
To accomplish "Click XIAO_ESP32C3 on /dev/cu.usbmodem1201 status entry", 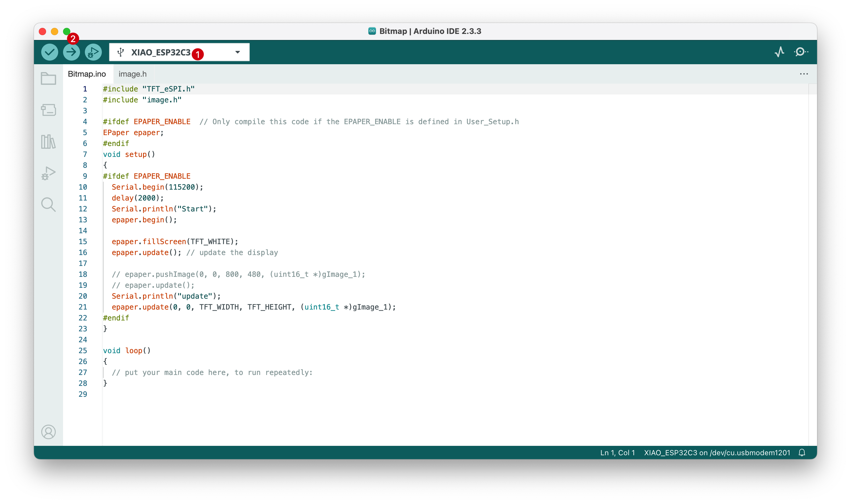I will (x=717, y=453).
